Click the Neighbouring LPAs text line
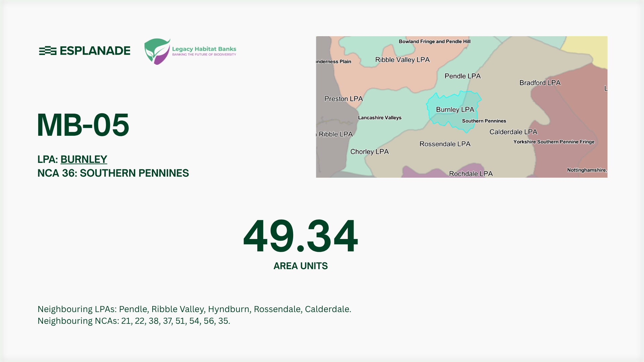The height and width of the screenshot is (362, 644). pyautogui.click(x=194, y=309)
